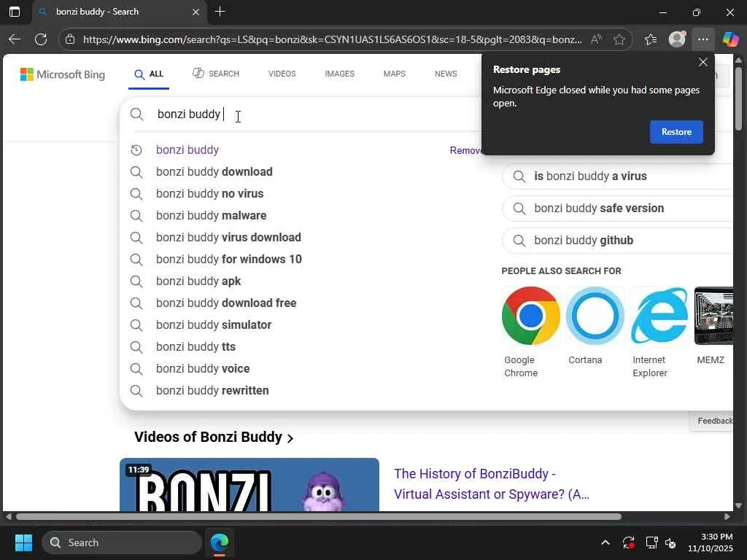
Task: Open the IMAGES tab
Action: (340, 74)
